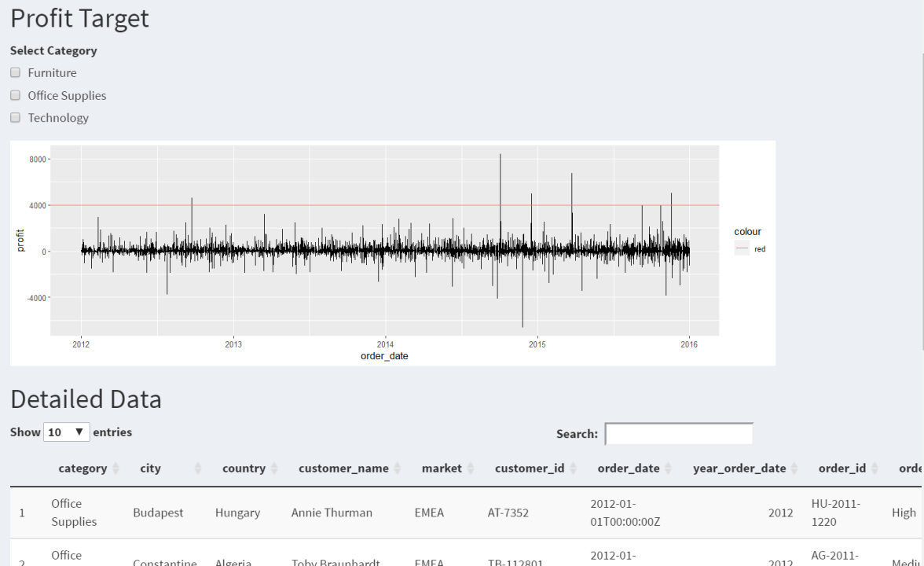Screen dimensions: 924x566
Task: Open the Show entries dropdown
Action: click(x=66, y=432)
